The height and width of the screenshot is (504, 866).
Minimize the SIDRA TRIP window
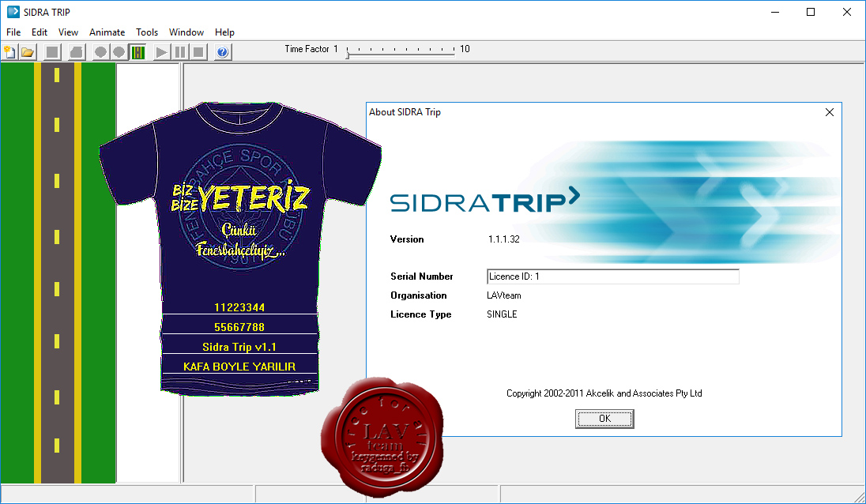point(775,12)
